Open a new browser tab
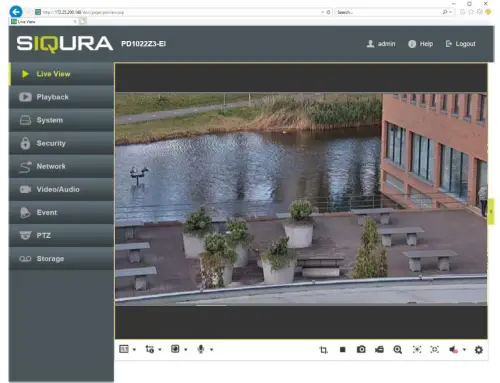This screenshot has height=383, width=500. coord(83,22)
